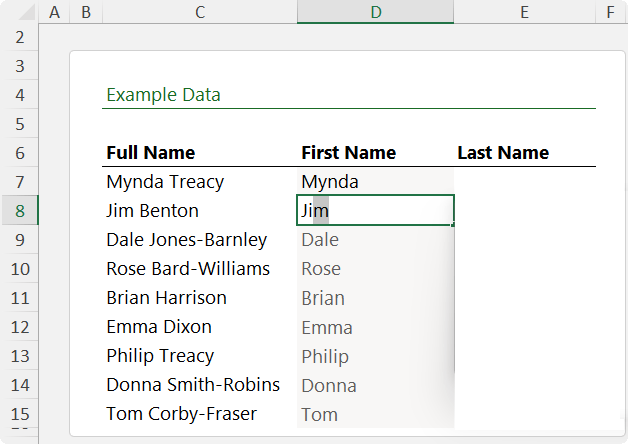628x444 pixels.
Task: Select row header 8
Action: coord(19,211)
